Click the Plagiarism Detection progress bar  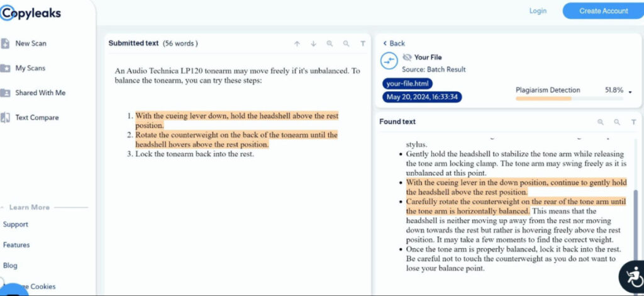[569, 99]
